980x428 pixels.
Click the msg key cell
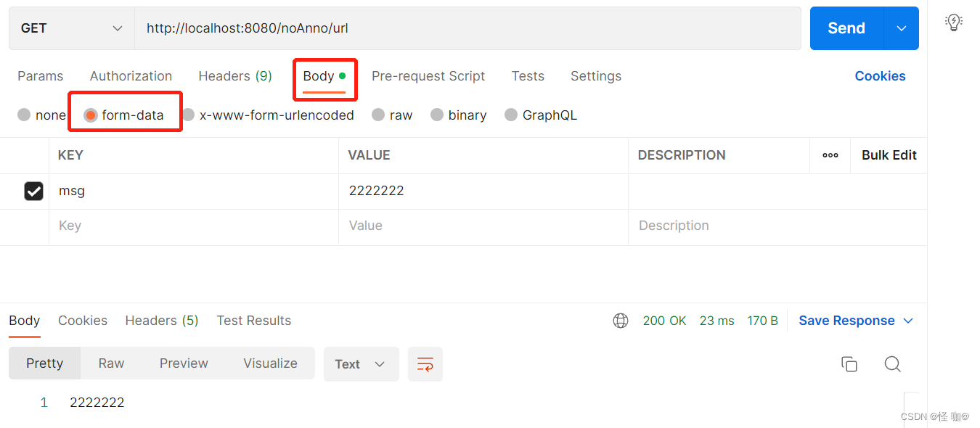click(194, 192)
